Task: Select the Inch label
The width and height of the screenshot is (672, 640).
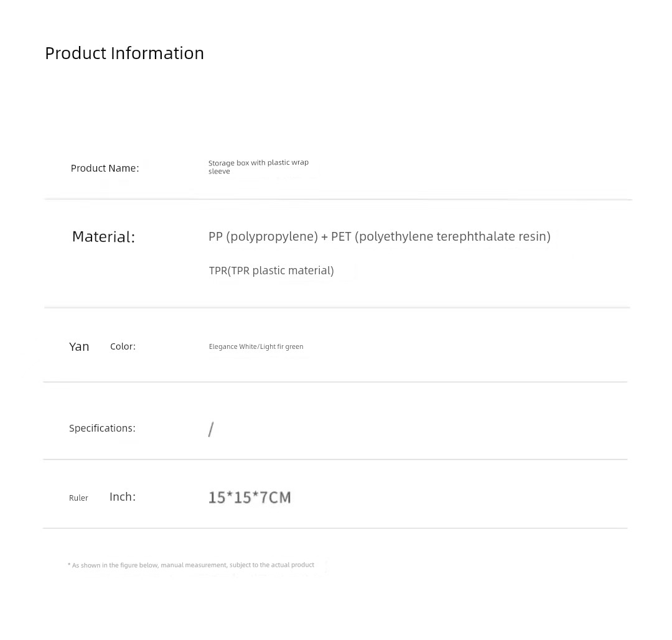Action: [123, 496]
